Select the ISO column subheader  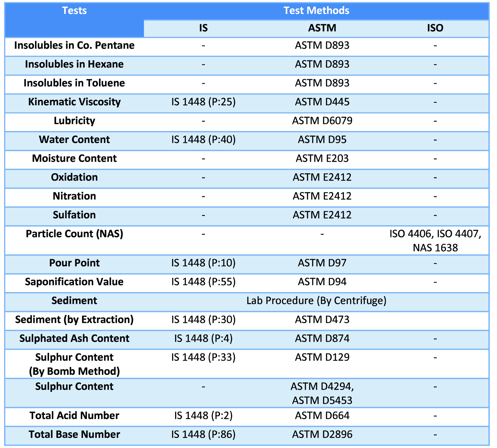tap(435, 28)
